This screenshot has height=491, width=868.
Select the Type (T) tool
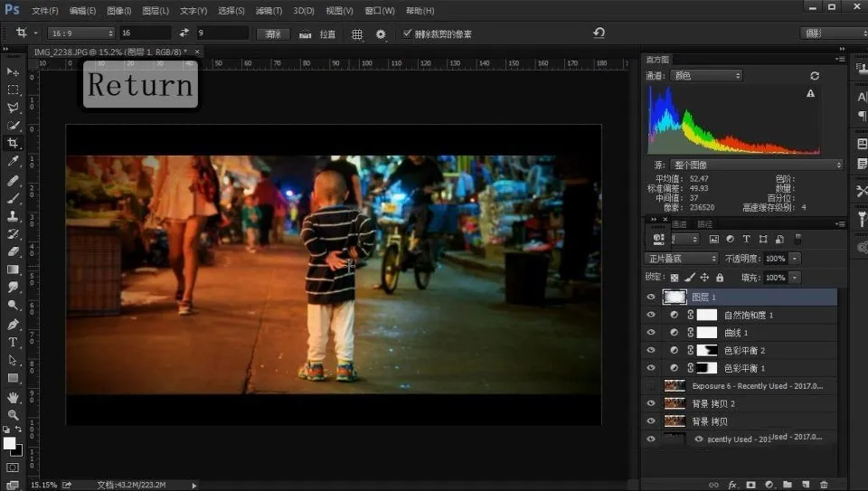point(13,342)
